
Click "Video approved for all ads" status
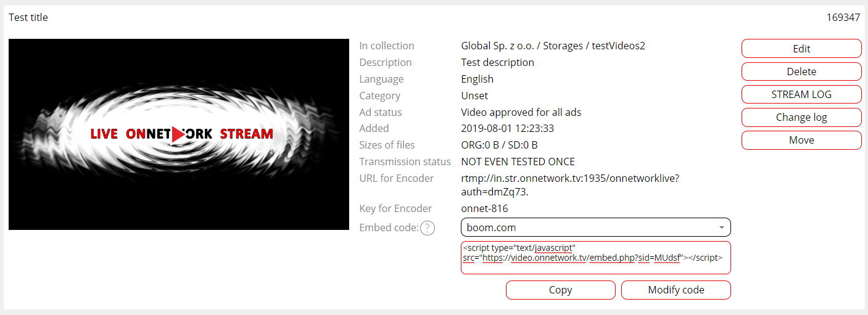(x=521, y=112)
